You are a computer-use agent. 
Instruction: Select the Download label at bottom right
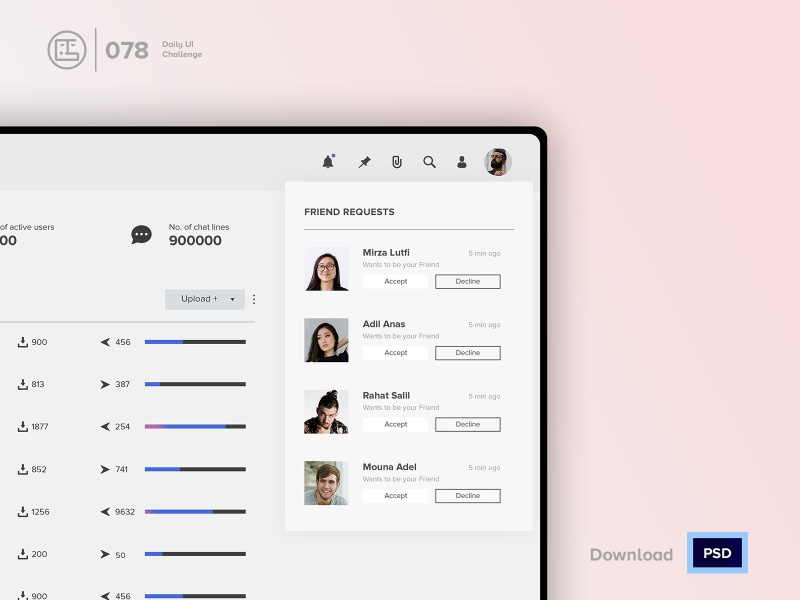[630, 554]
